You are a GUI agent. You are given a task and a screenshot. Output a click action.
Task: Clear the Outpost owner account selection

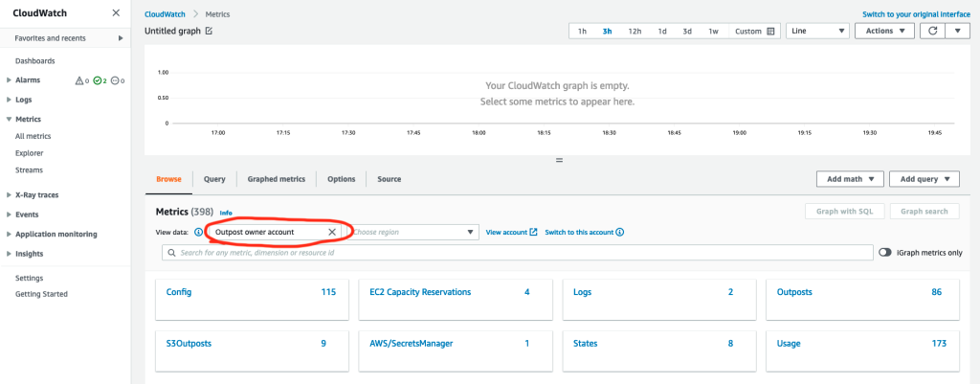332,232
